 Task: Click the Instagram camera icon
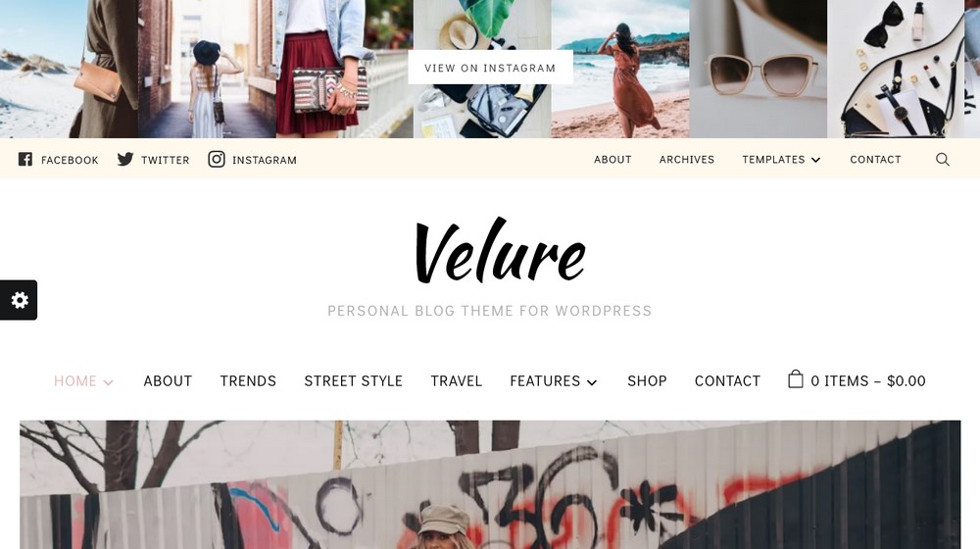point(217,159)
